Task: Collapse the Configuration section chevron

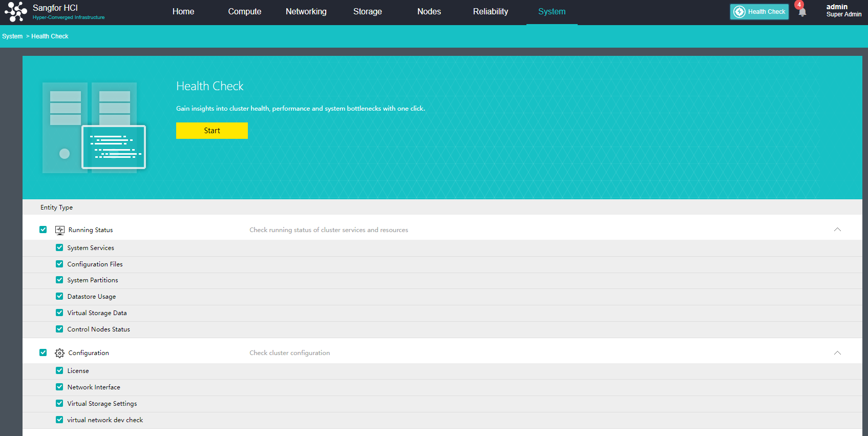Action: tap(837, 353)
